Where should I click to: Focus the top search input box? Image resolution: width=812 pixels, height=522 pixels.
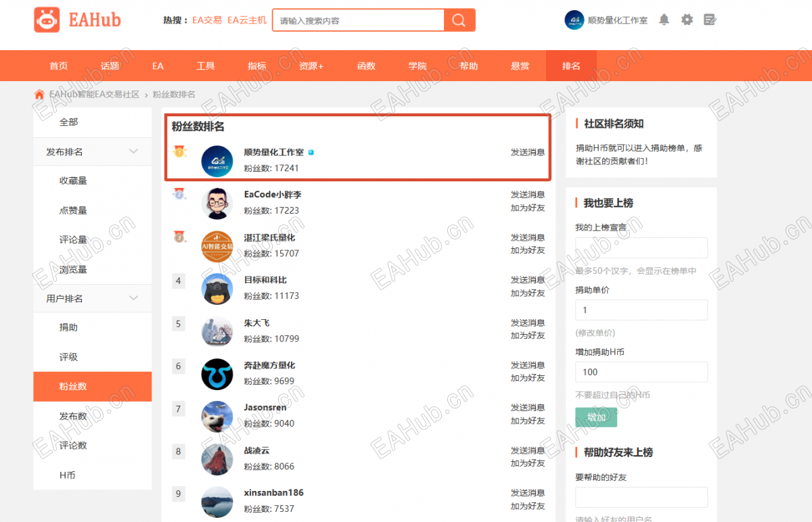pyautogui.click(x=359, y=20)
